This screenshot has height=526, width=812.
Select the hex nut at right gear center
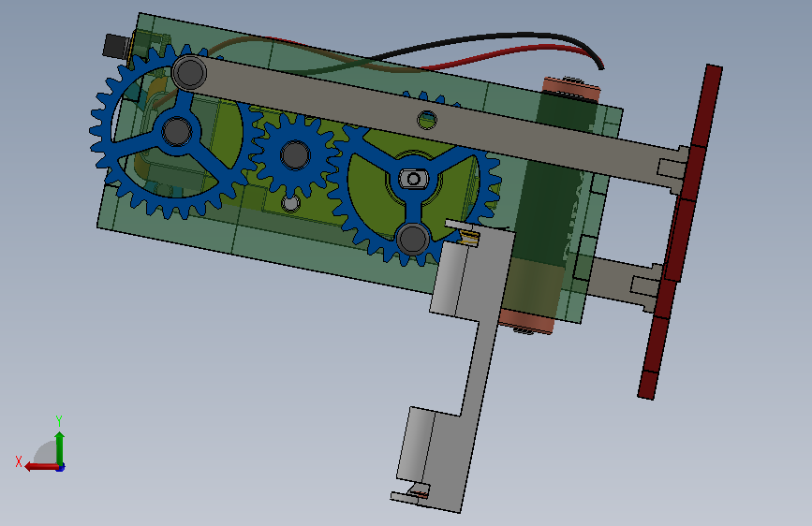point(413,179)
